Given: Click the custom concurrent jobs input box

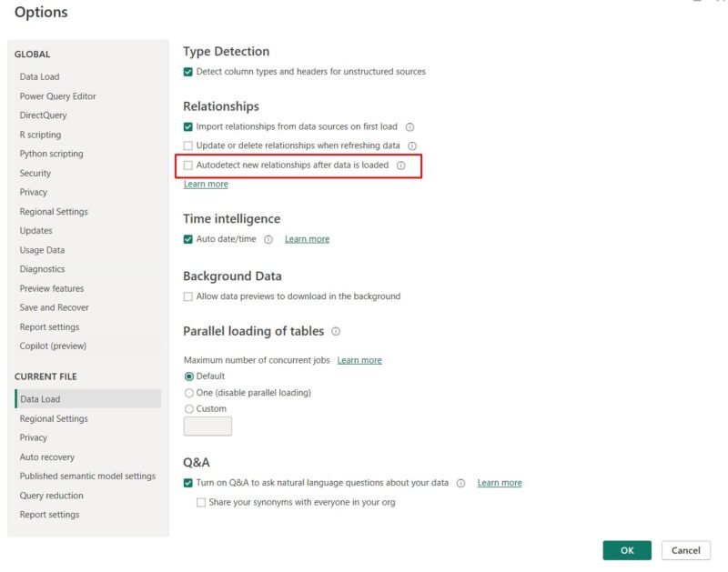Looking at the screenshot, I should 207,426.
